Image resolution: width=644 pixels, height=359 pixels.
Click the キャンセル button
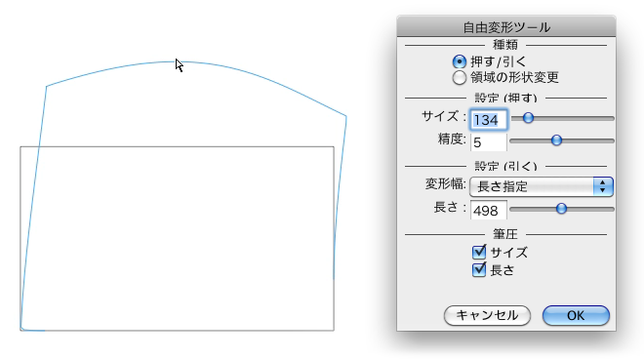pyautogui.click(x=487, y=315)
